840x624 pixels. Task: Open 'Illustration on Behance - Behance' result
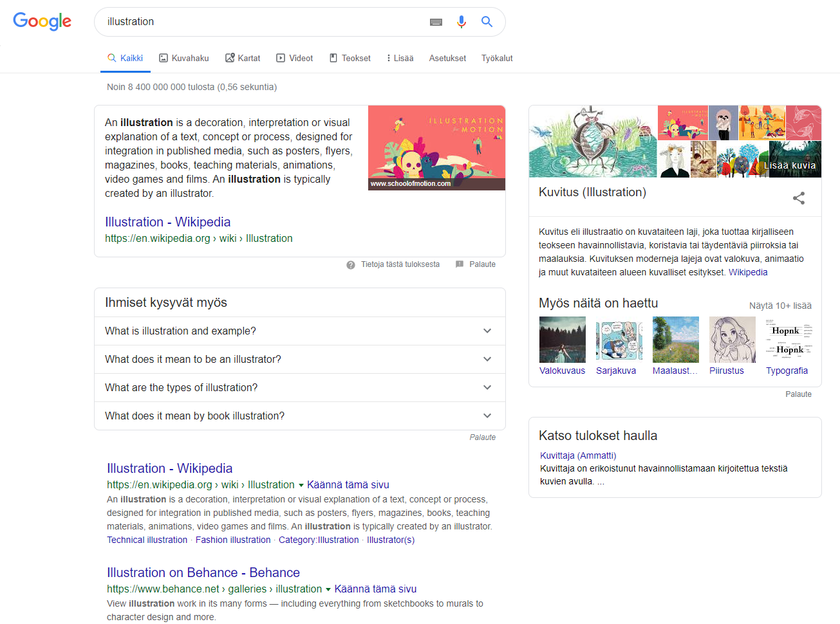pos(203,573)
